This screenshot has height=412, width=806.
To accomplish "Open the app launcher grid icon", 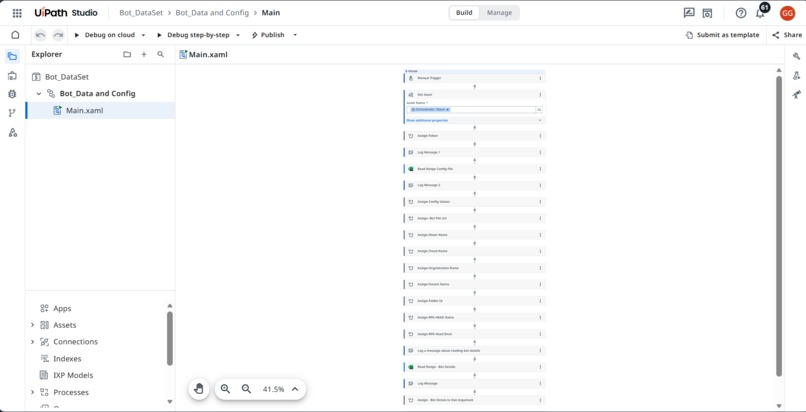I will tap(17, 13).
